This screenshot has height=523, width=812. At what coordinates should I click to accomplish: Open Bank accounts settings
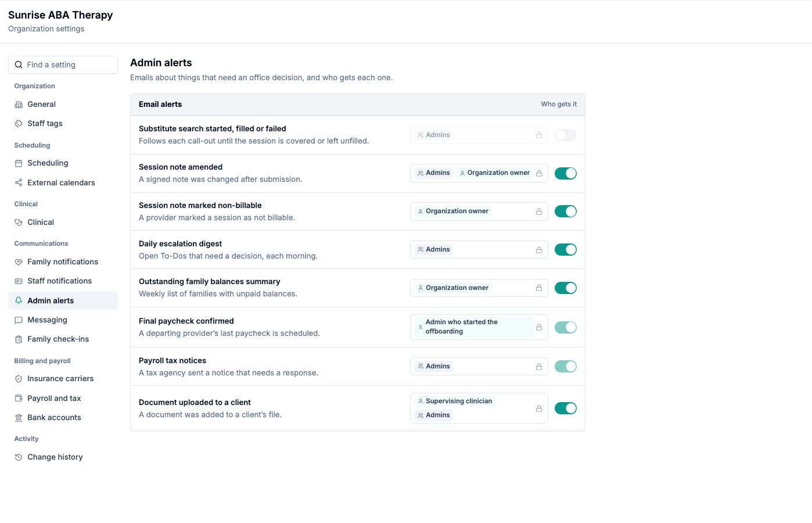coord(63,418)
